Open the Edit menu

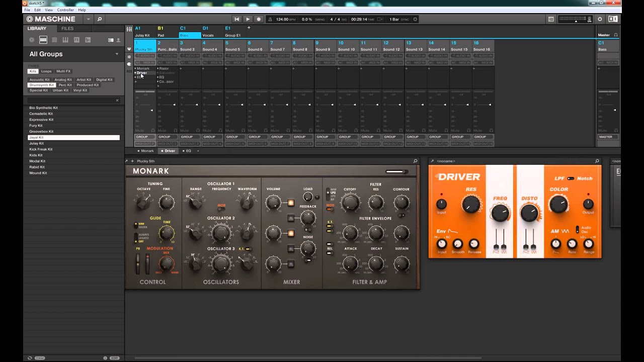38,10
